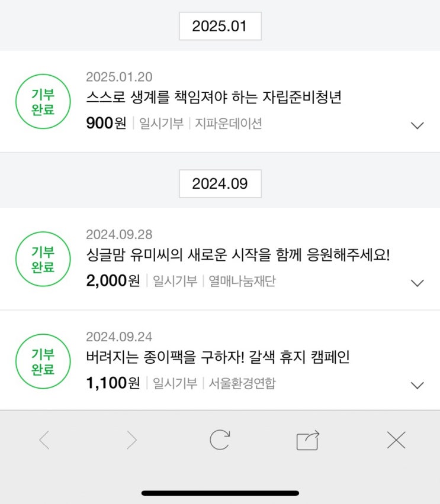
Task: Tap the iOS home indicator bar
Action: click(220, 493)
